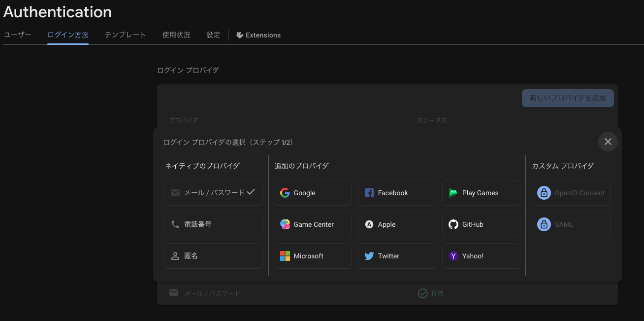Screen dimensions: 644x321
Task: Choose the Microsoft provider
Action: tap(313, 256)
